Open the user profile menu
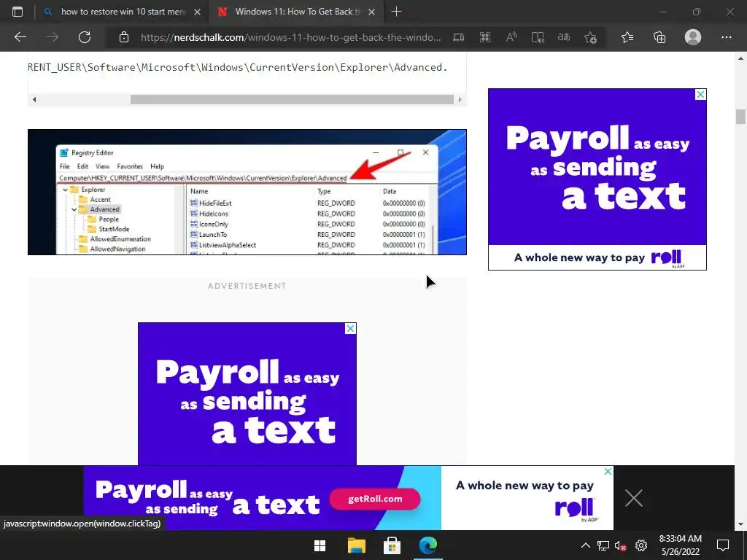747x560 pixels. pos(693,37)
